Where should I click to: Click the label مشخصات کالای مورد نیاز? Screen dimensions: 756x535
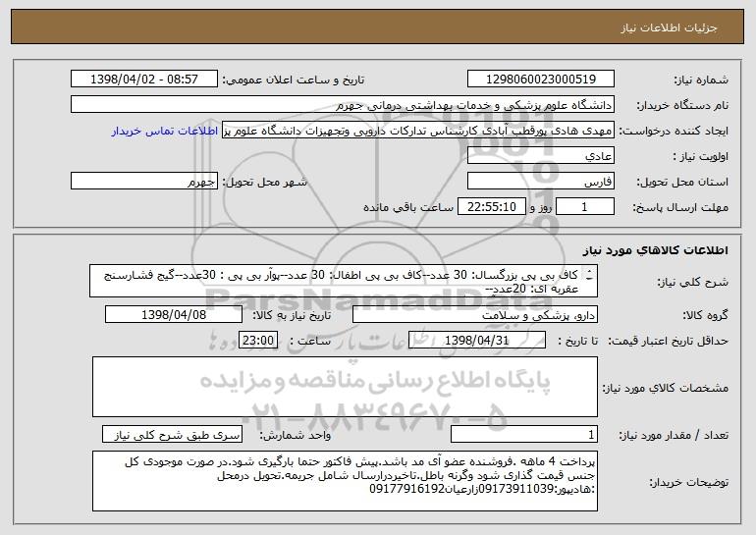click(666, 388)
